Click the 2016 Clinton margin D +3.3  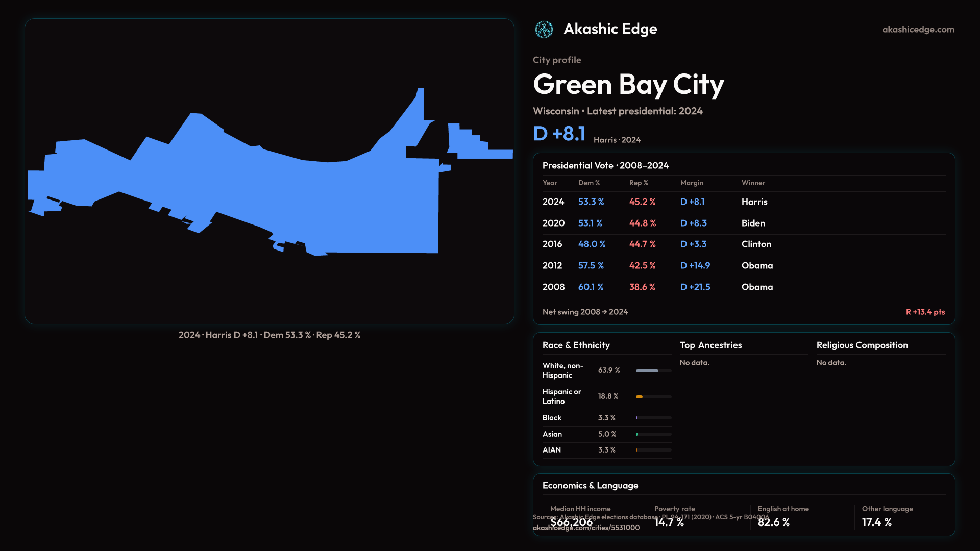click(x=693, y=244)
